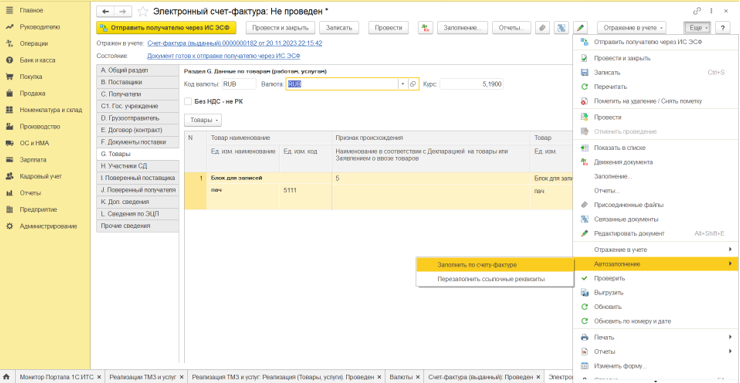Expand Отражение в учете submenu in menu
This screenshot has width=740, height=383.
[x=656, y=249]
